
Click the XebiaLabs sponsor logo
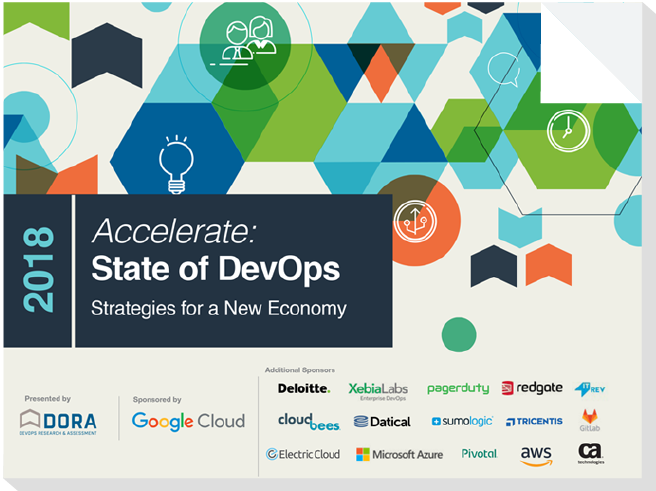coord(378,391)
